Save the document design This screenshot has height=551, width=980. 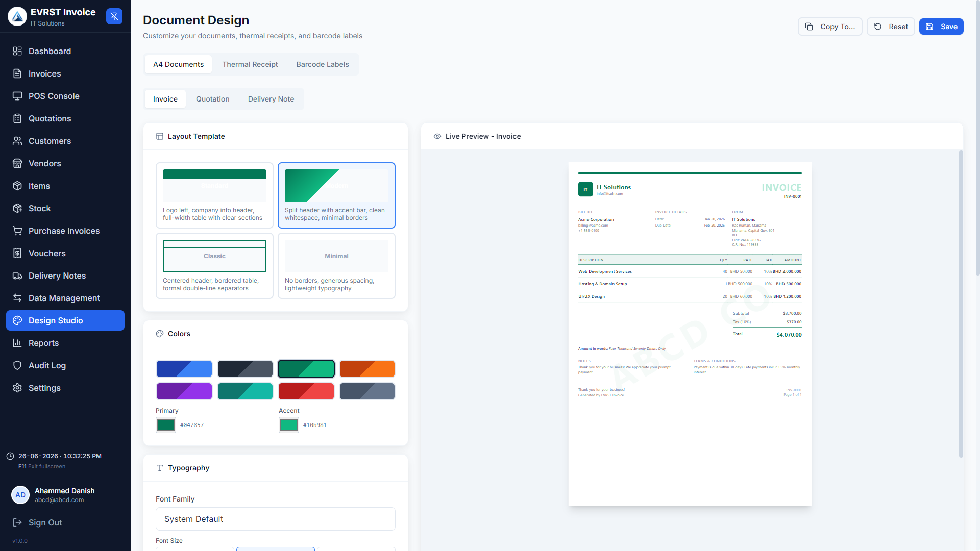tap(941, 27)
